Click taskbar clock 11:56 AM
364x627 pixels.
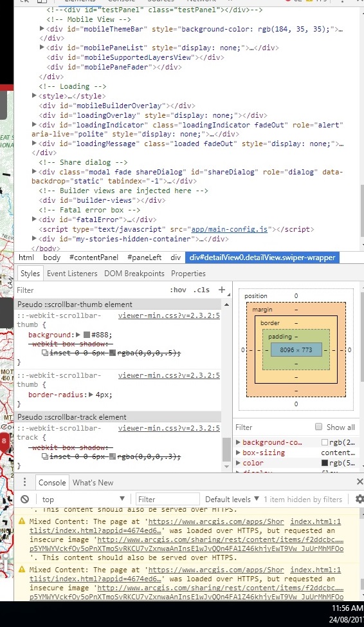coord(347,608)
